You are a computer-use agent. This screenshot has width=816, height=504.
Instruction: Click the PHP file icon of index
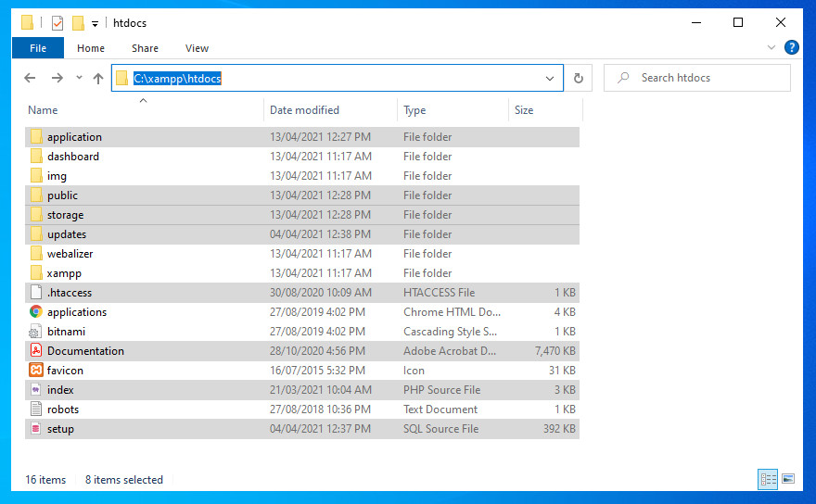coord(36,389)
